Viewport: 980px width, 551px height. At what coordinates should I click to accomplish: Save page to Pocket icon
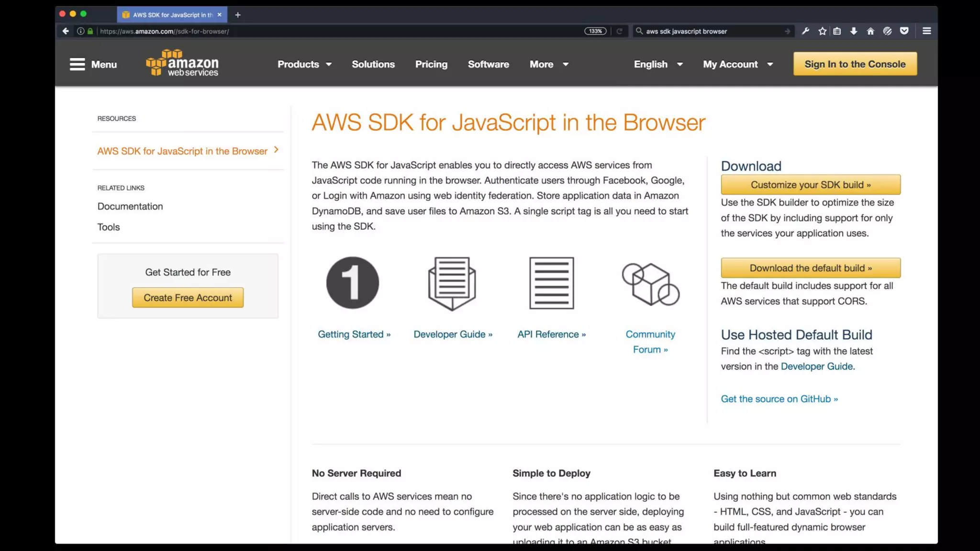(x=904, y=31)
